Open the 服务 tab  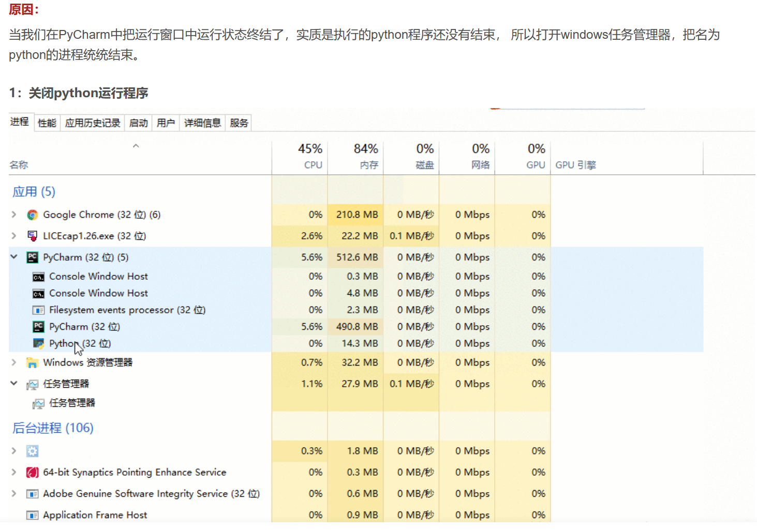coord(239,123)
